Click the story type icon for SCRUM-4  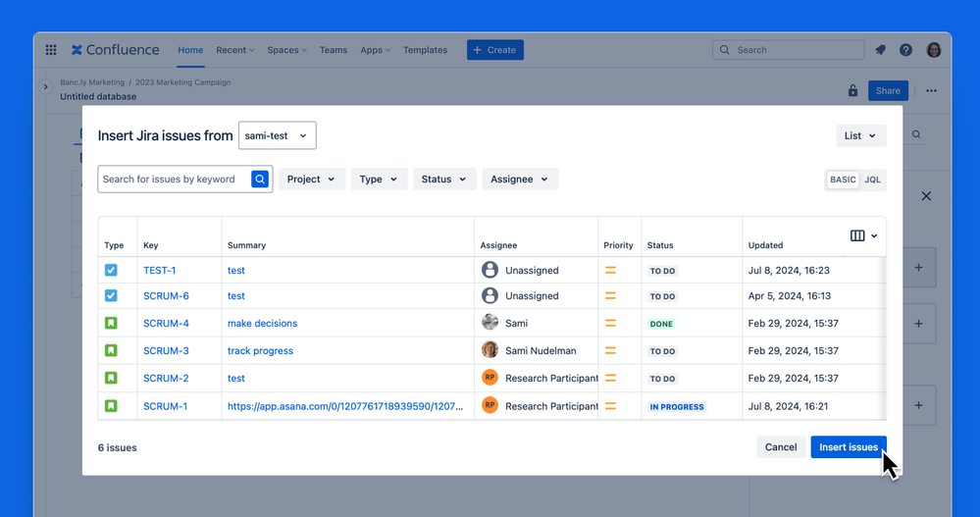pyautogui.click(x=111, y=323)
